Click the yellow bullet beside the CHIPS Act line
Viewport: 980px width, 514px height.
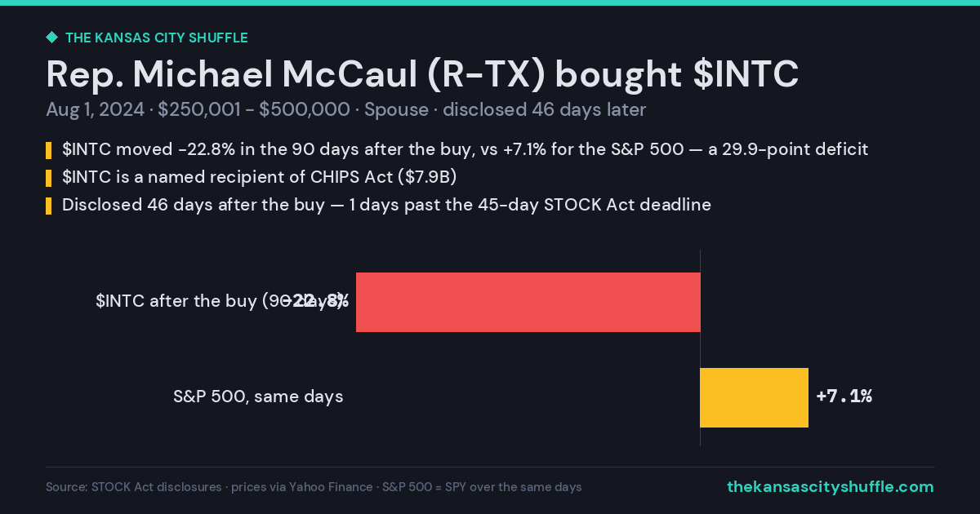[x=49, y=178]
